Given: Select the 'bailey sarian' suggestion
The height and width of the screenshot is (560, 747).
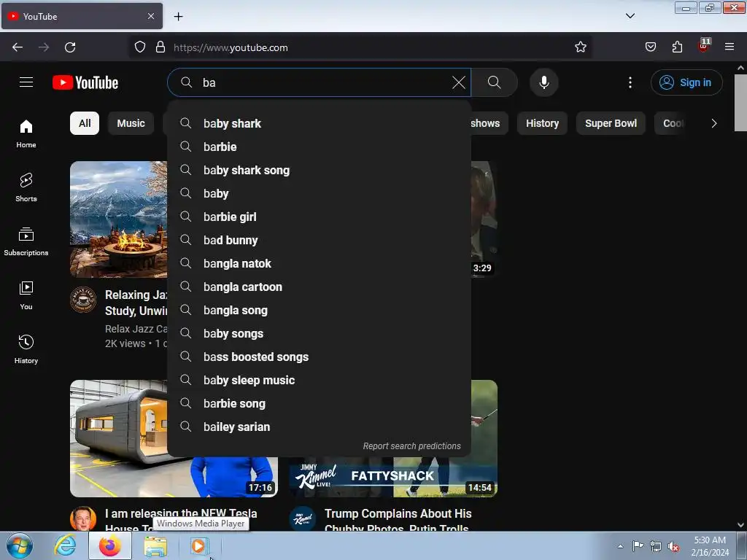Looking at the screenshot, I should 320,427.
